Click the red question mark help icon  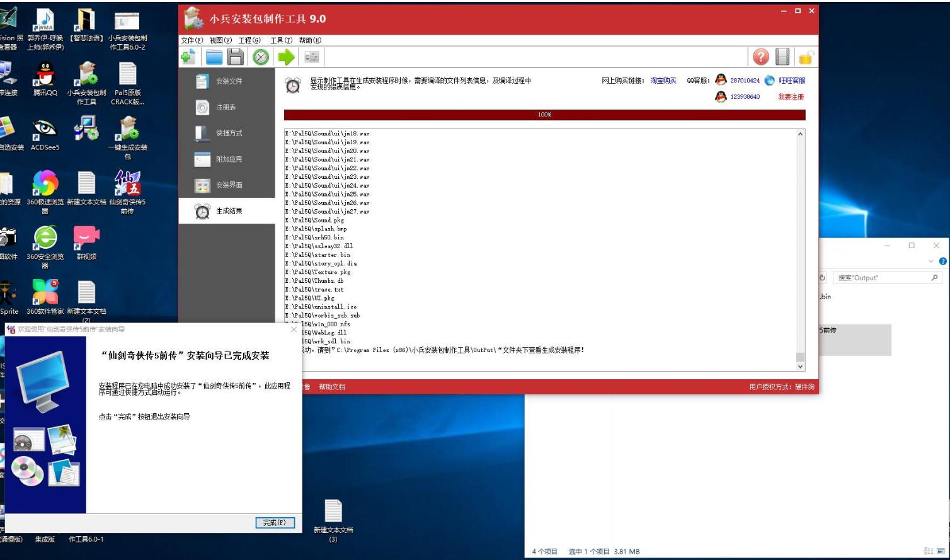pyautogui.click(x=761, y=57)
